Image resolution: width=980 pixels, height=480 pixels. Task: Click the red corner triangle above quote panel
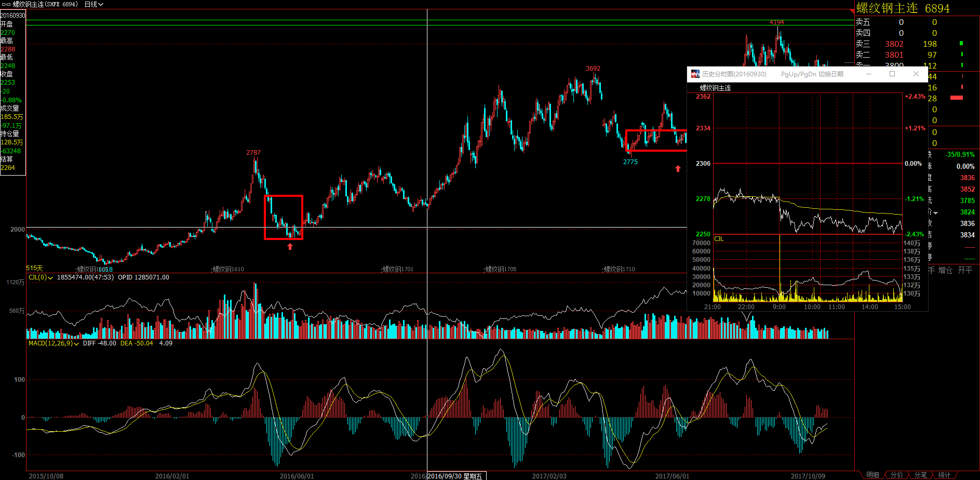pyautogui.click(x=852, y=11)
